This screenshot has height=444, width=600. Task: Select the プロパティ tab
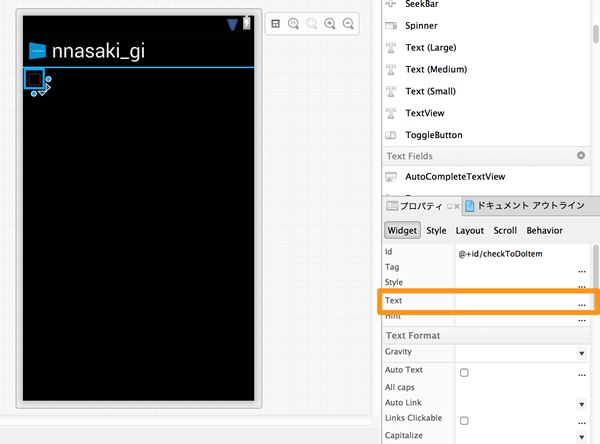[421, 206]
